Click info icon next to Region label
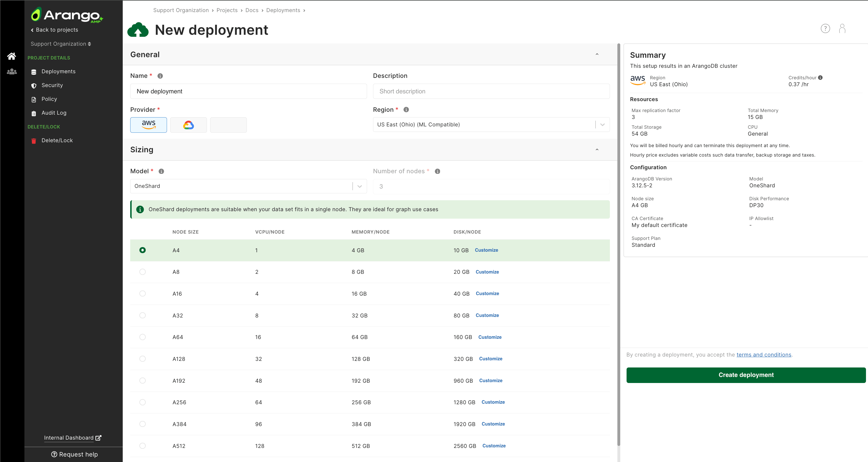The width and height of the screenshot is (868, 462). 406,110
